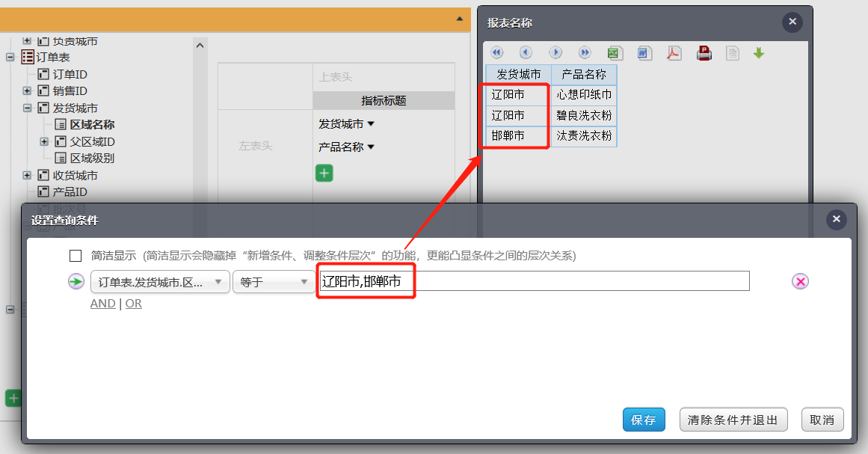Go to first page in report toolbar

497,52
